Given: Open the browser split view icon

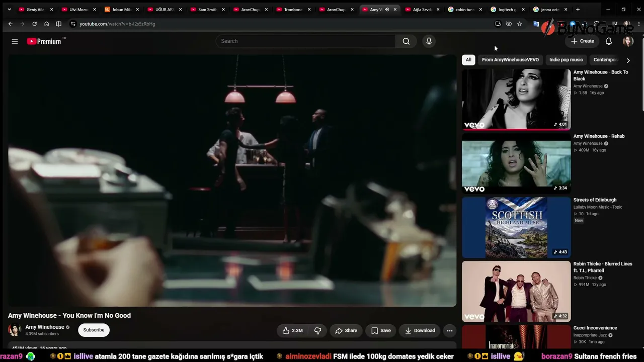Looking at the screenshot, I should [58, 24].
